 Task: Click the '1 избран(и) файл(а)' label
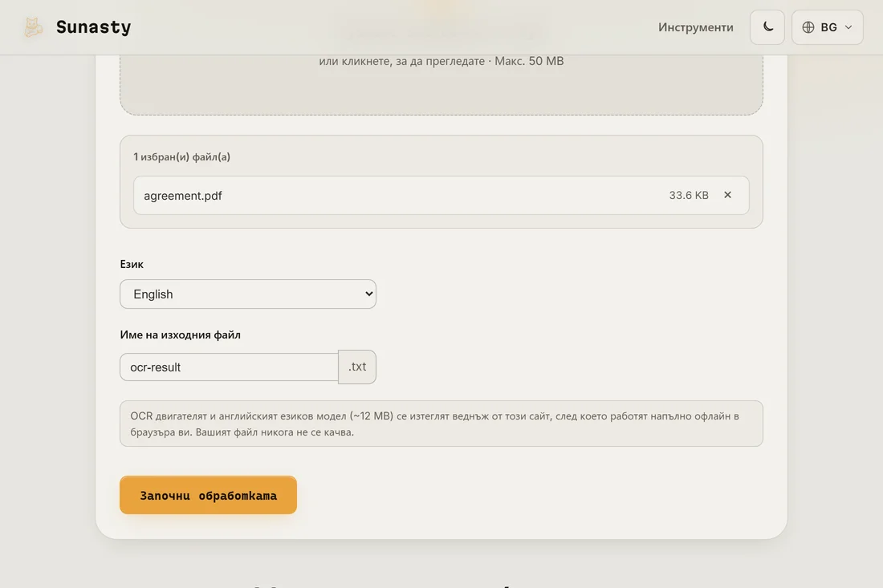point(182,157)
